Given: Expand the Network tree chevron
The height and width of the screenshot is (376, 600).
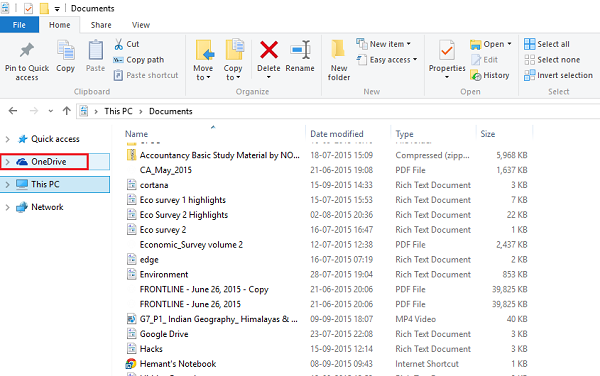Looking at the screenshot, I should tap(7, 207).
